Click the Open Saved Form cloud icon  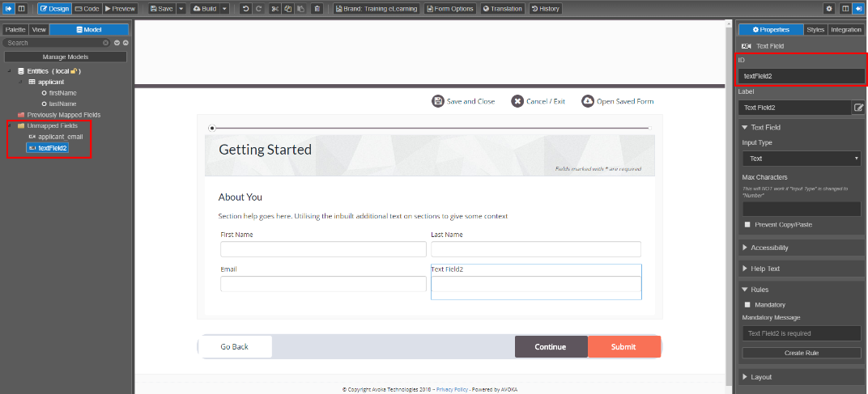(587, 101)
